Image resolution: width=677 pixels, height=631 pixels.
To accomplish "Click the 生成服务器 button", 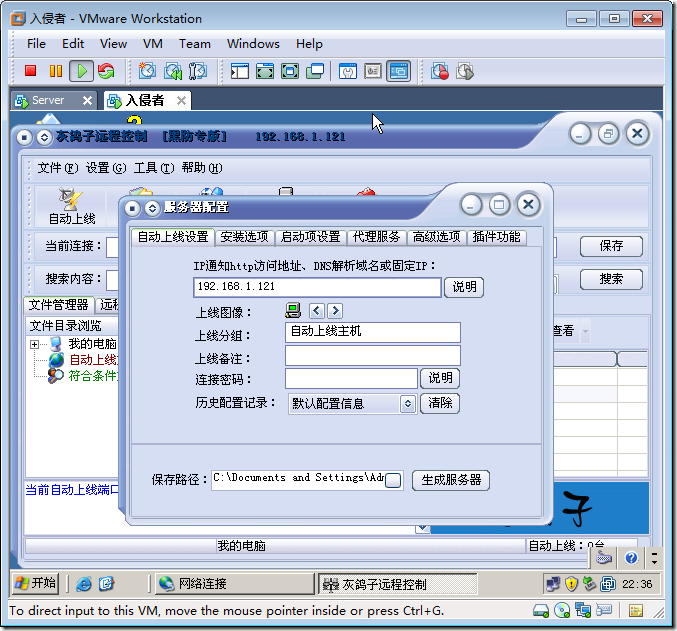I will click(x=451, y=480).
